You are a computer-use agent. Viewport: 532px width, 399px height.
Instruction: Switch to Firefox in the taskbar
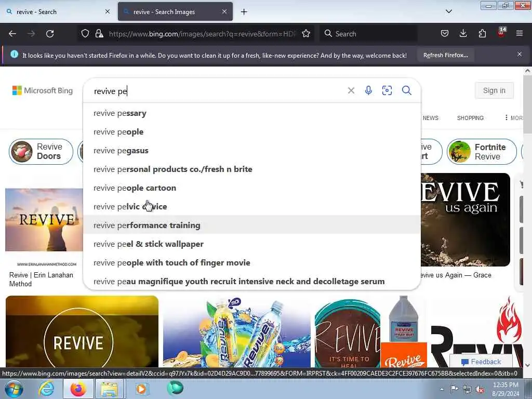[78, 389]
